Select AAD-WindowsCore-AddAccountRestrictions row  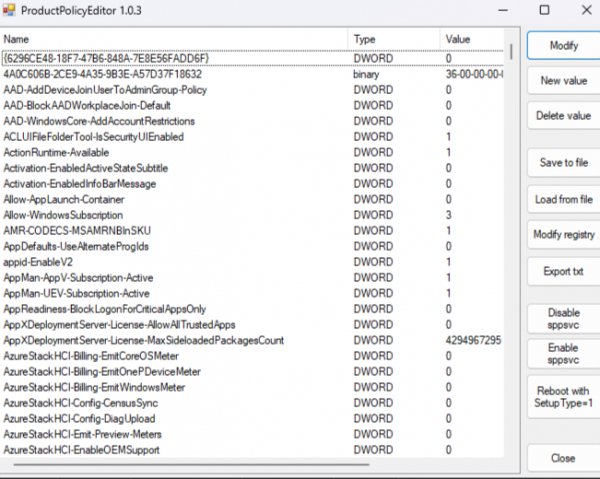point(253,121)
